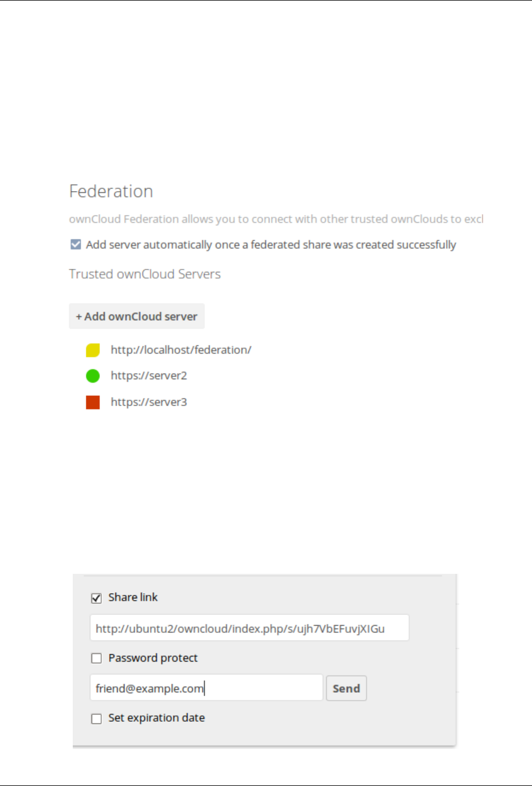Toggle automatic server adding checkbox
The image size is (532, 786).
coord(76,245)
